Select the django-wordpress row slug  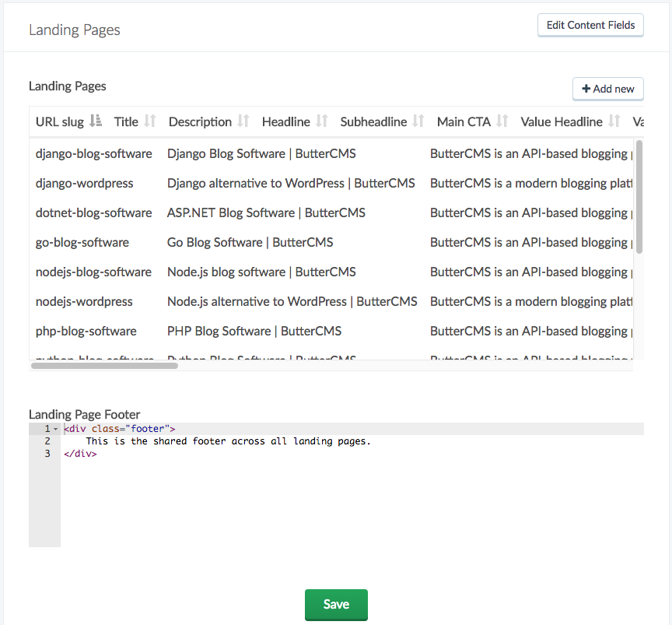point(85,183)
